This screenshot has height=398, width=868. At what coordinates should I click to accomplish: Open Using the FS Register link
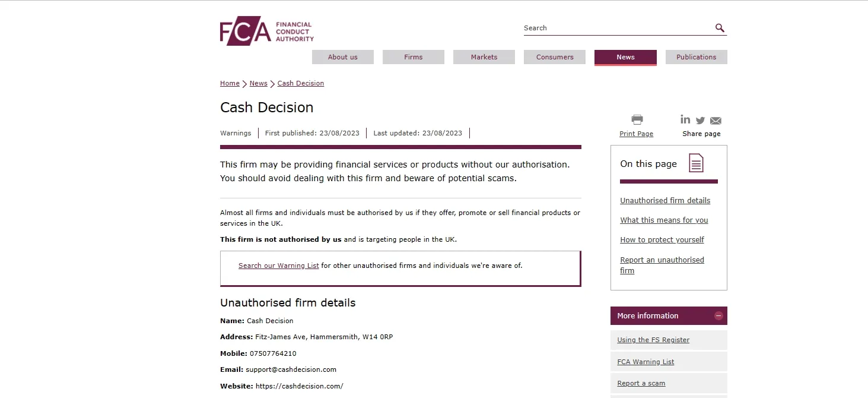point(653,340)
